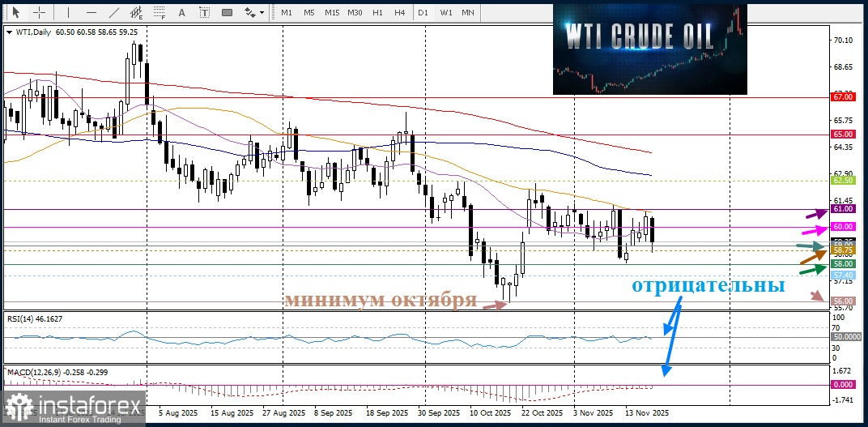Click the 8 Sep 2025 date label
868x427 pixels.
point(334,413)
